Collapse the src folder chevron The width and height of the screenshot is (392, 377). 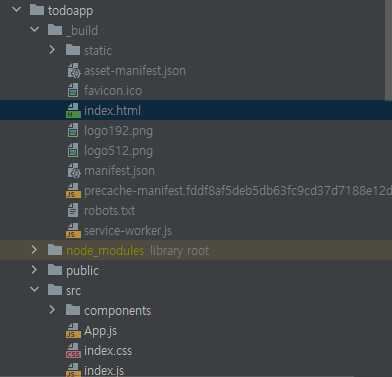(34, 290)
